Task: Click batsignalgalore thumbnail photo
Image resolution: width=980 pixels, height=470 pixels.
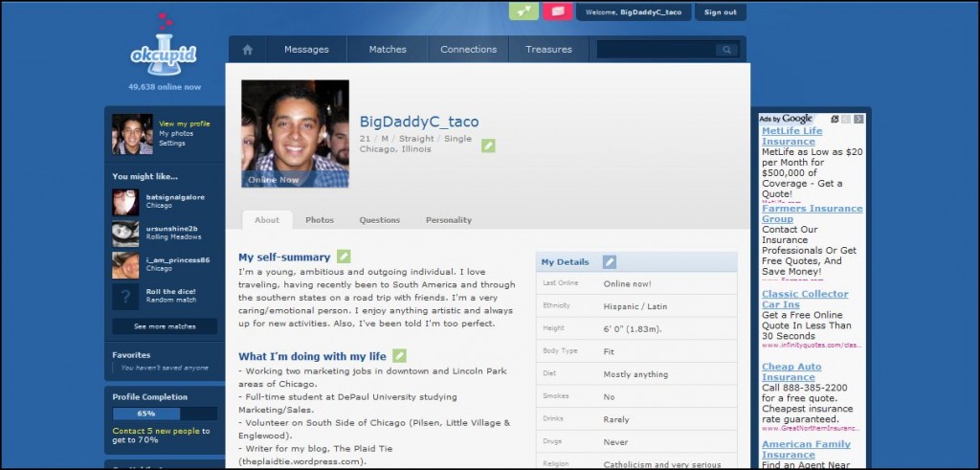Action: pyautogui.click(x=125, y=203)
